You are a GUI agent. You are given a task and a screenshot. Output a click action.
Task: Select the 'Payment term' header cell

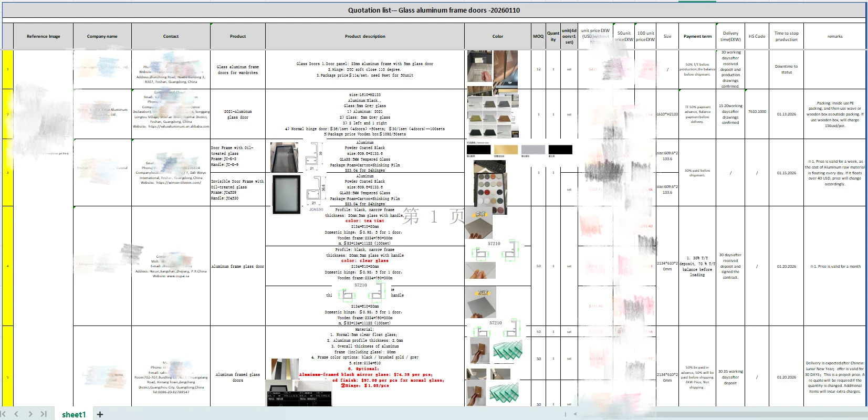point(697,36)
